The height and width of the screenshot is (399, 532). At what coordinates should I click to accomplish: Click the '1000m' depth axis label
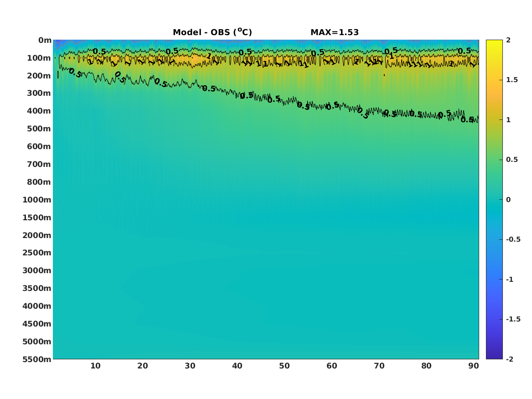[37, 200]
